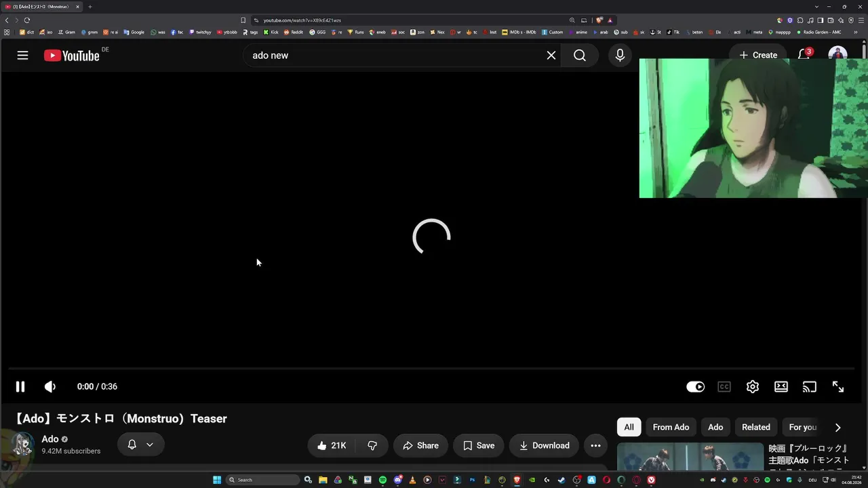
Task: Open Ado's channel avatar
Action: [22, 445]
